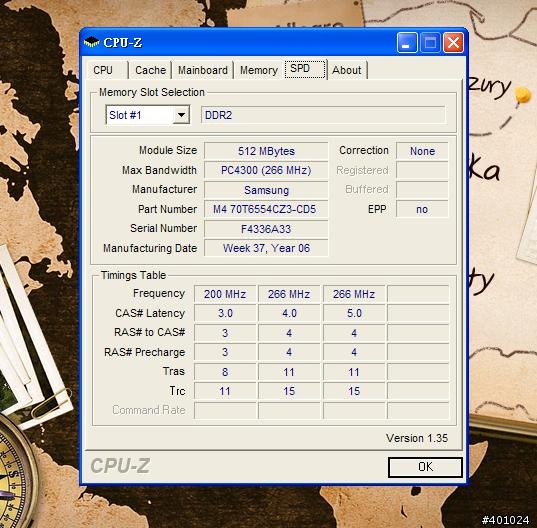Click the DDR2 memory type field
This screenshot has height=528, width=537.
click(x=323, y=115)
